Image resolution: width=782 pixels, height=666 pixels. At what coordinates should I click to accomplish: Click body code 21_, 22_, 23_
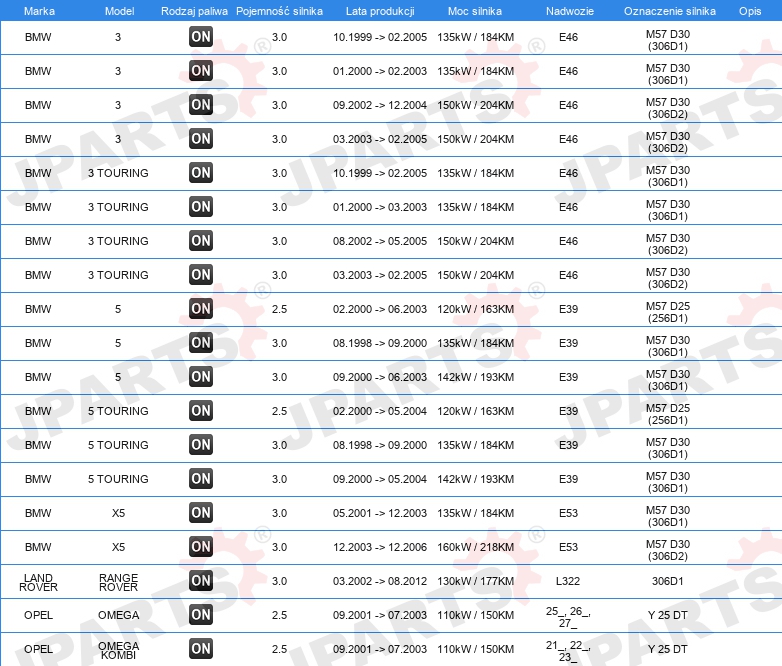click(x=568, y=651)
